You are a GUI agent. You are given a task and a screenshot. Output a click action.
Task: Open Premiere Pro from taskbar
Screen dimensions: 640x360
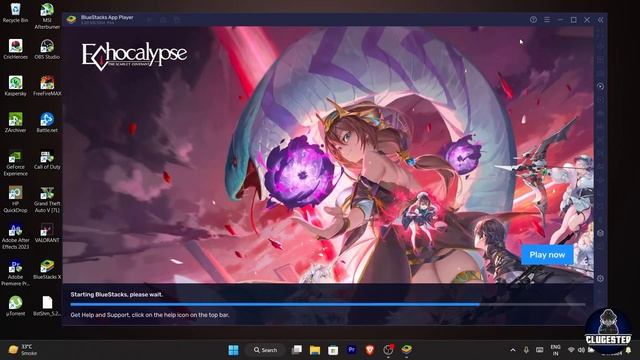coord(351,350)
